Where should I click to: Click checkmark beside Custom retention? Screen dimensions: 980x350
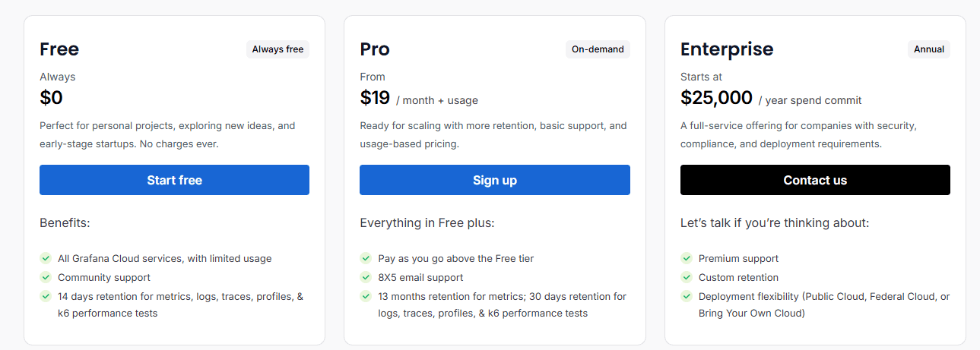[687, 277]
